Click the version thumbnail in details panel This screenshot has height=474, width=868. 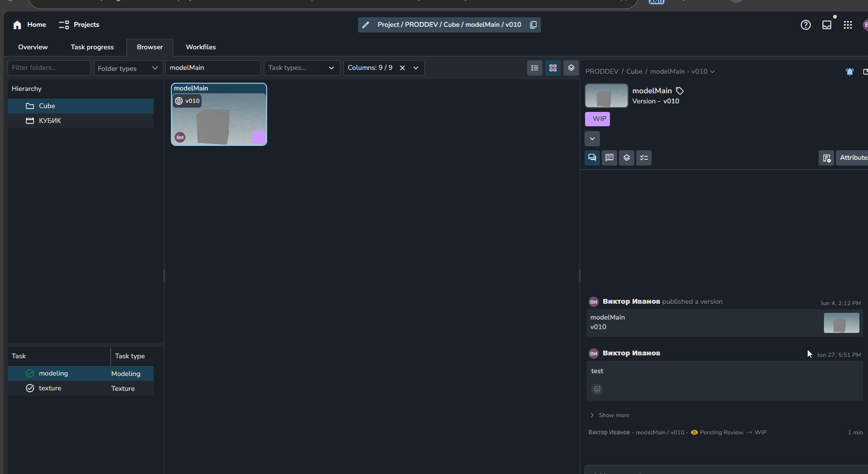pyautogui.click(x=607, y=96)
